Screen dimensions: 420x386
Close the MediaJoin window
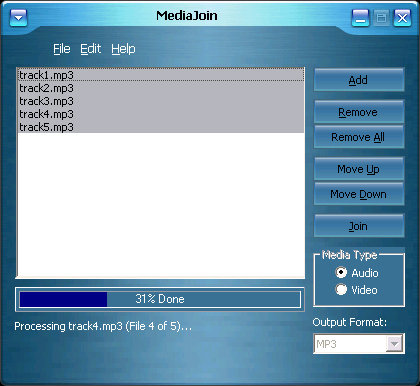pyautogui.click(x=402, y=18)
